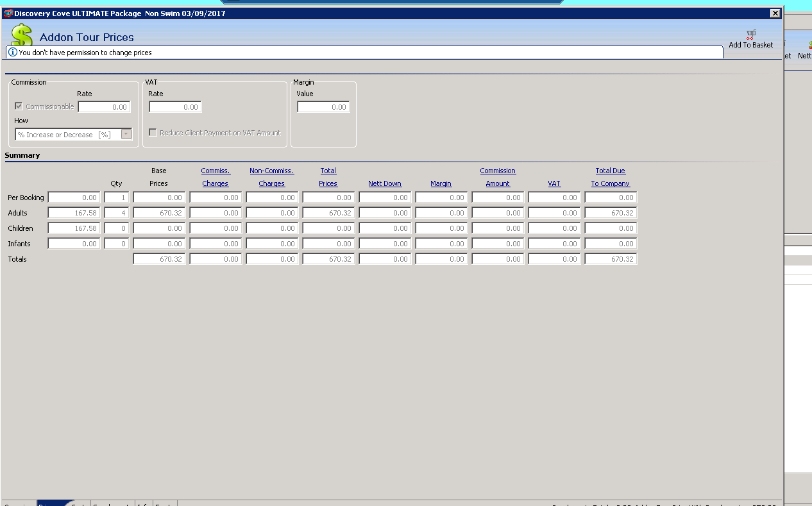The width and height of the screenshot is (812, 506).
Task: Click the Commission Rate input field
Action: (x=104, y=107)
